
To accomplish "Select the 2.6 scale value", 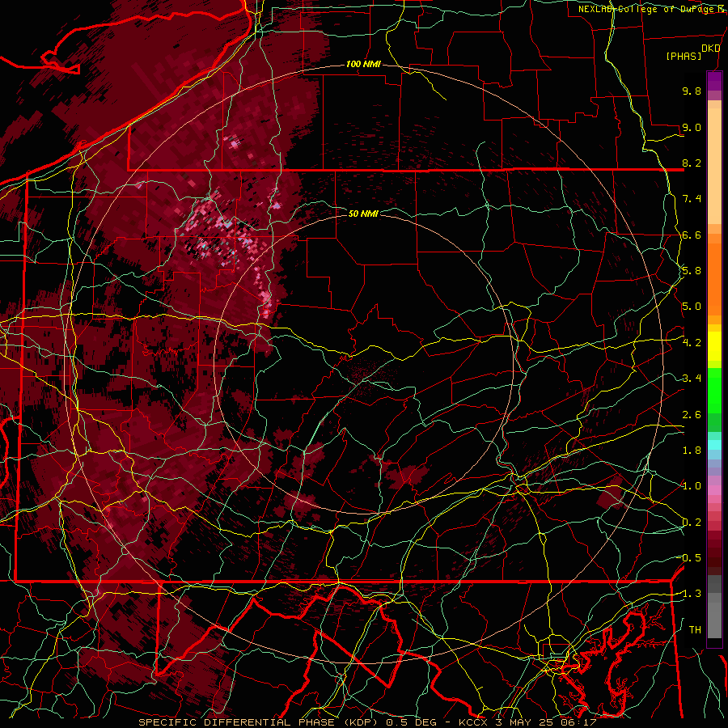I will coord(692,415).
